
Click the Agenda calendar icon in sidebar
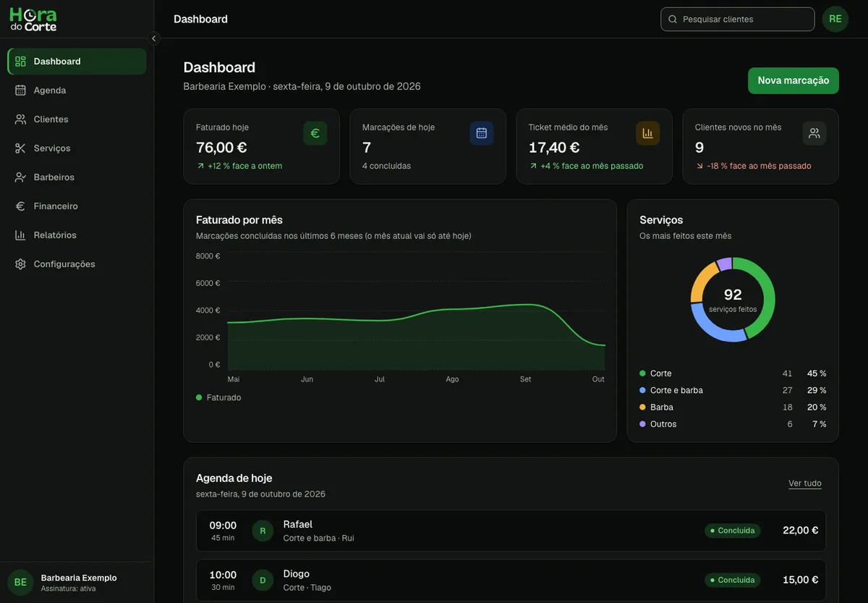(20, 90)
